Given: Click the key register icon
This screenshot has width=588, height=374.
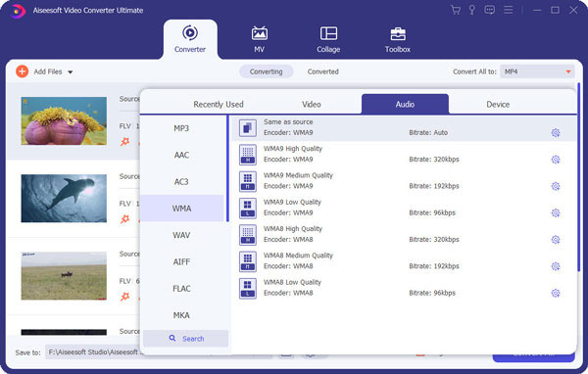Looking at the screenshot, I should (x=472, y=10).
